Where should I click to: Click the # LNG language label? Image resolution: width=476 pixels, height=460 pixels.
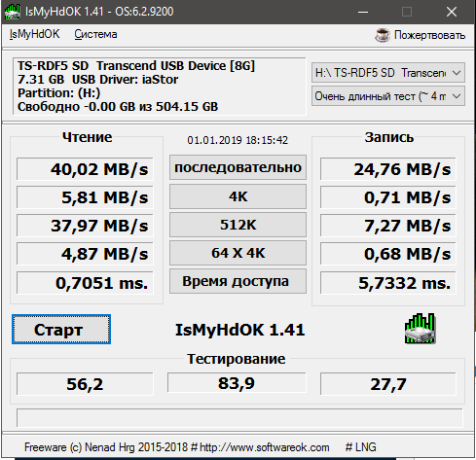click(361, 447)
